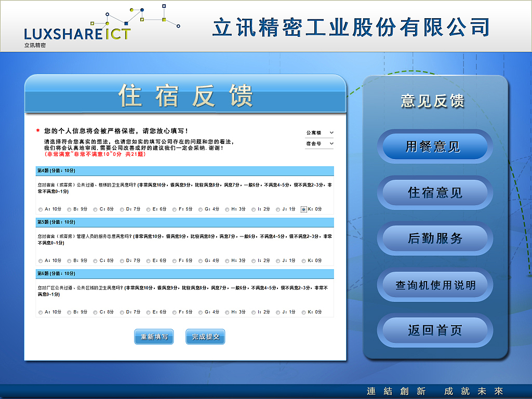
Task: Click the 立讯精密工业股份有限公司 company title
Action: click(352, 27)
